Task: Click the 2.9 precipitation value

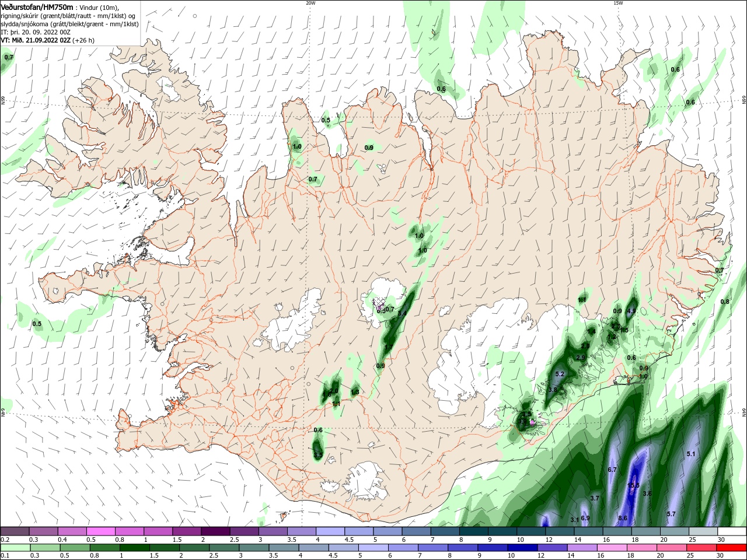Action: coord(581,358)
